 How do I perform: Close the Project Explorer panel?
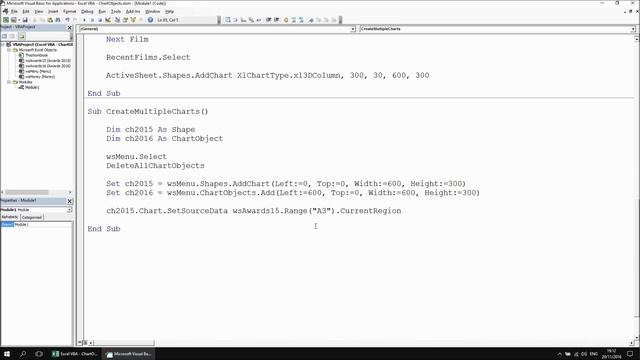(x=69, y=27)
